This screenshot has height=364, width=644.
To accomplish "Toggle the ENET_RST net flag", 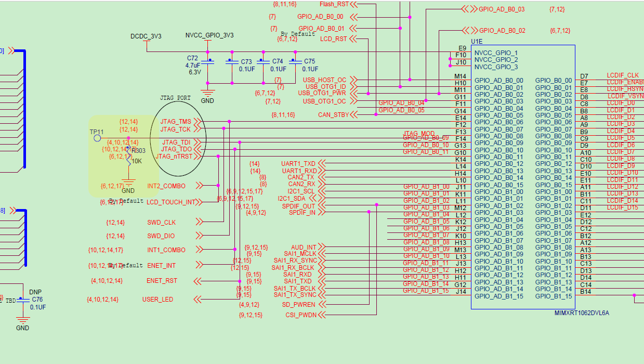I will [x=197, y=281].
